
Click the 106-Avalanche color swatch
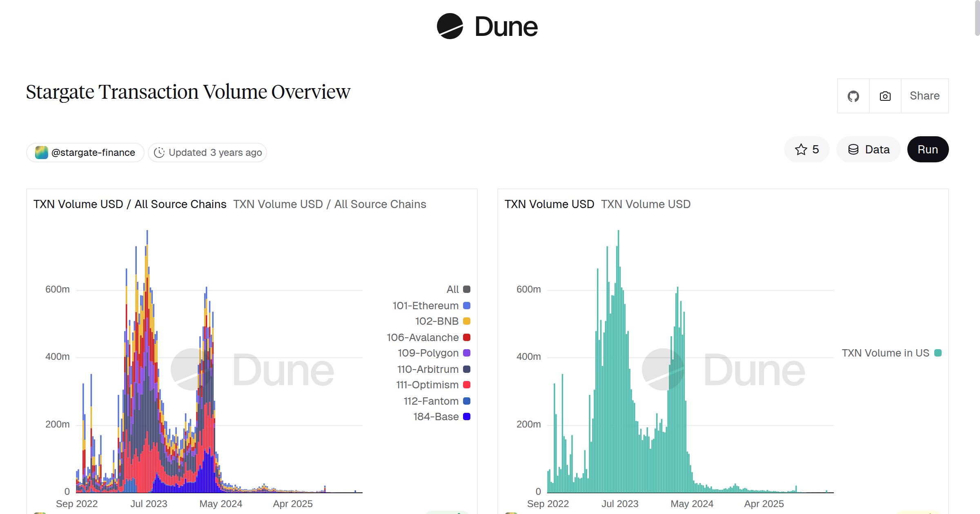point(466,337)
